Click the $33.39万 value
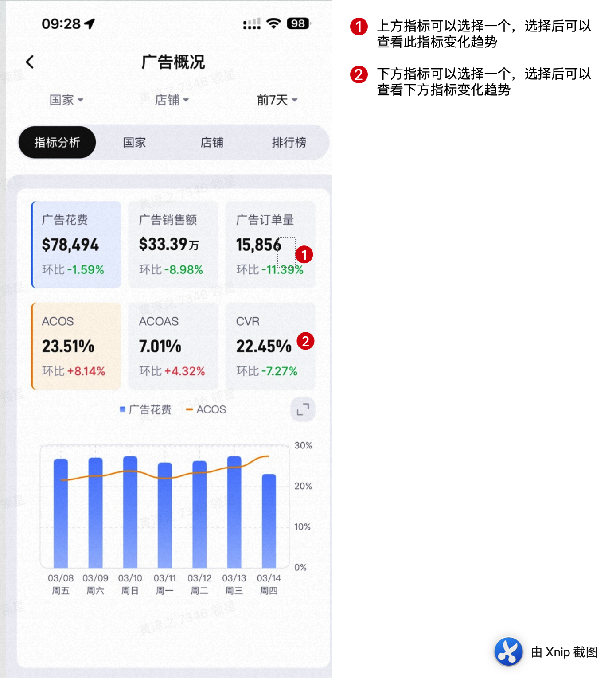The height and width of the screenshot is (678, 616). pos(169,245)
